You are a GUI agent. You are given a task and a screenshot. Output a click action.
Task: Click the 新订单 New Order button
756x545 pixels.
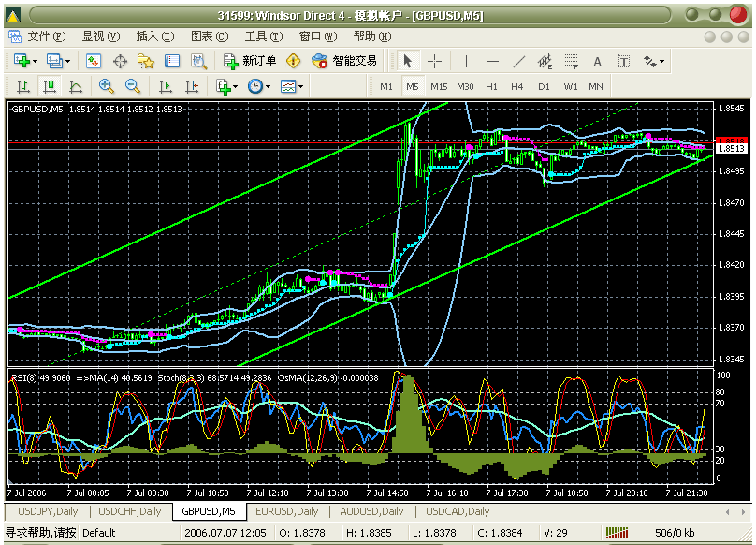[x=250, y=61]
